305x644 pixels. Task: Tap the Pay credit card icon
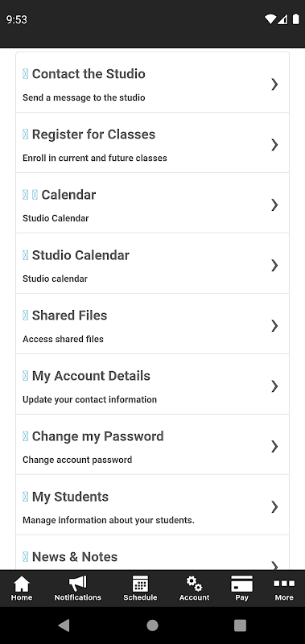(241, 584)
